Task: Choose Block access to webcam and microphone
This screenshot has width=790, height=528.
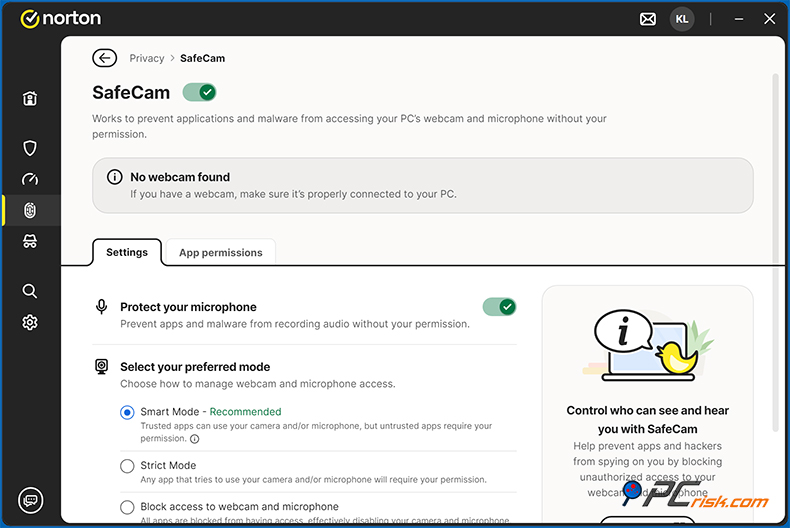Action: coord(127,507)
